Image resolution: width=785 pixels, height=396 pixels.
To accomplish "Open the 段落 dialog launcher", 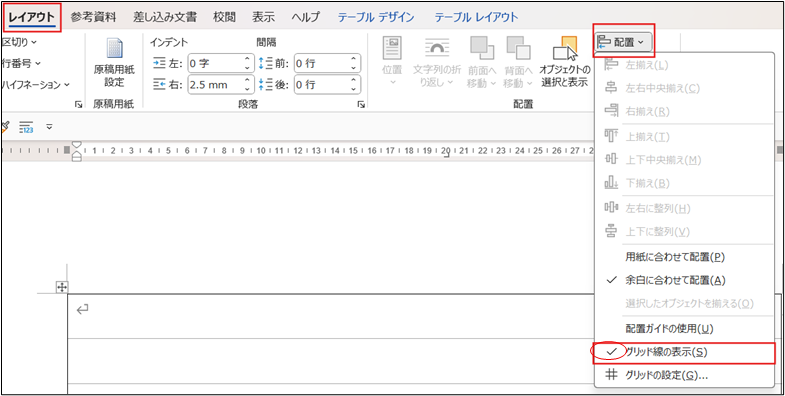I will [x=360, y=104].
